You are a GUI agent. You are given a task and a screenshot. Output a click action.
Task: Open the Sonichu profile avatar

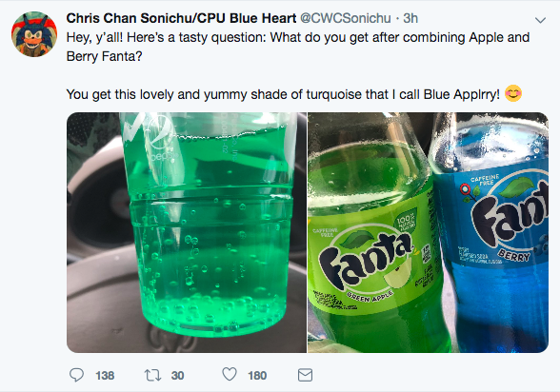34,34
